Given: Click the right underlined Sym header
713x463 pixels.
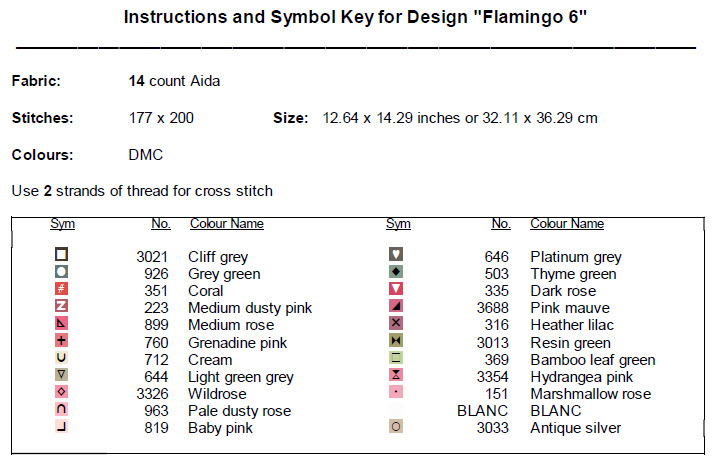Looking at the screenshot, I should pos(398,224).
